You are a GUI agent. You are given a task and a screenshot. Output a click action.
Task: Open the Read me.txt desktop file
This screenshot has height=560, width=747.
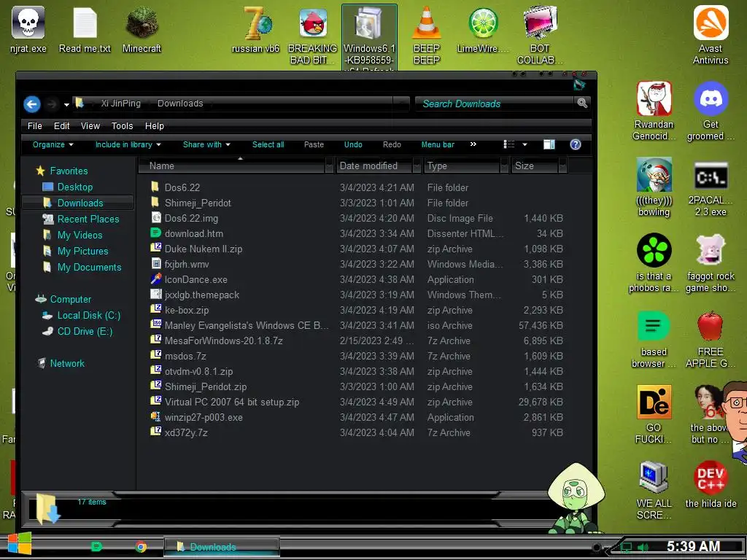(85, 30)
